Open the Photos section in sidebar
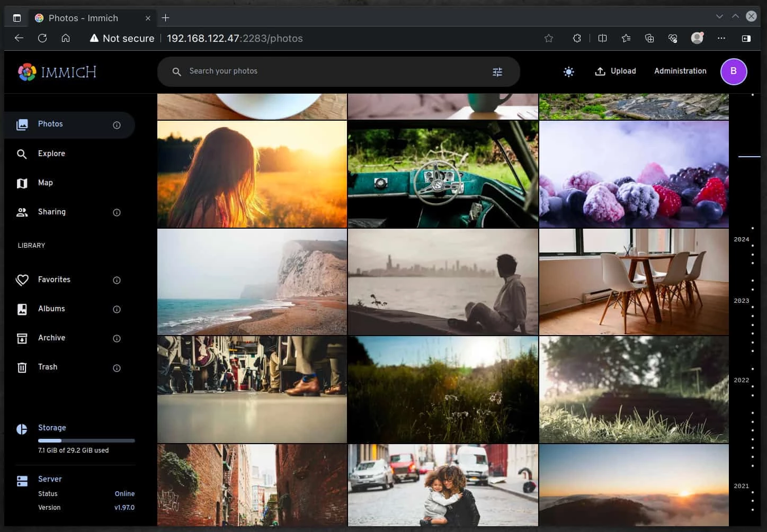 point(69,124)
